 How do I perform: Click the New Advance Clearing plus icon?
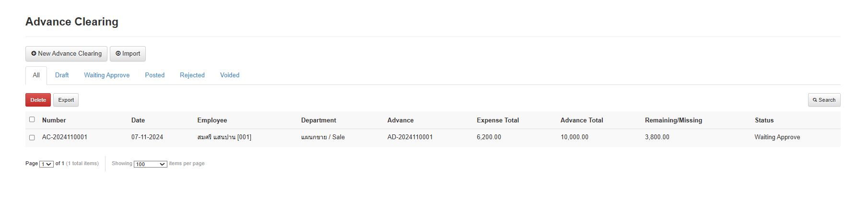34,54
